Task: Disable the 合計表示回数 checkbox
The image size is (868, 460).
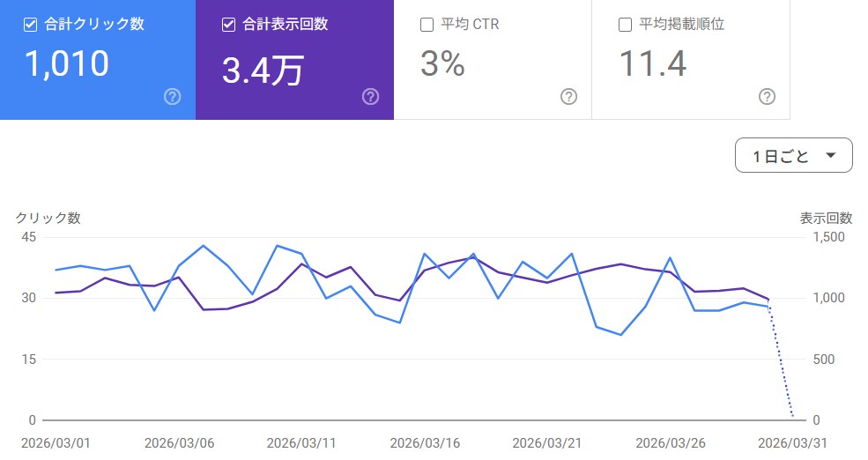Action: [x=229, y=25]
